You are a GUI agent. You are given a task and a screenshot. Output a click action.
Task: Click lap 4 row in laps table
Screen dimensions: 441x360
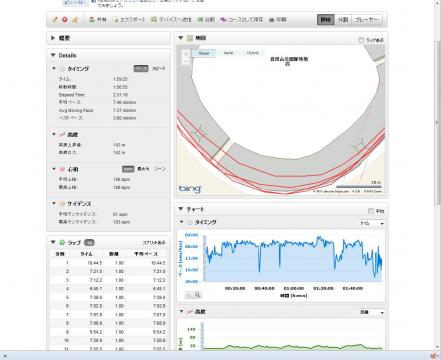click(109, 289)
